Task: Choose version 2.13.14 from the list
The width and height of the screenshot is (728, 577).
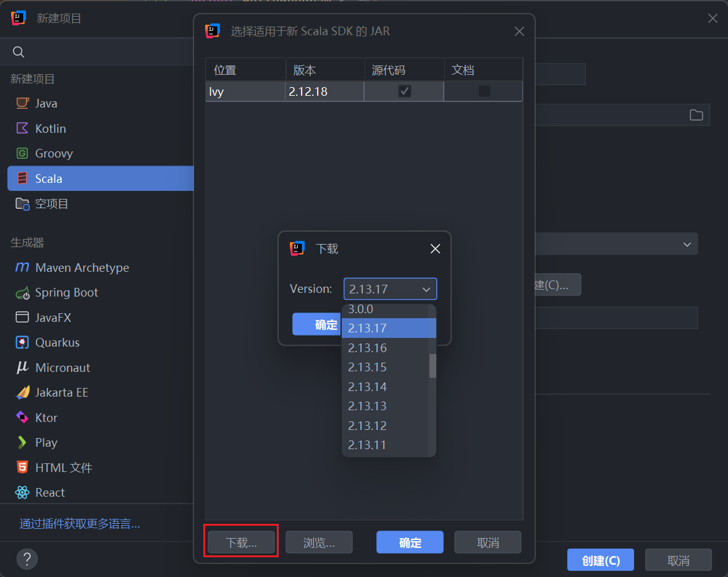Action: tap(367, 387)
